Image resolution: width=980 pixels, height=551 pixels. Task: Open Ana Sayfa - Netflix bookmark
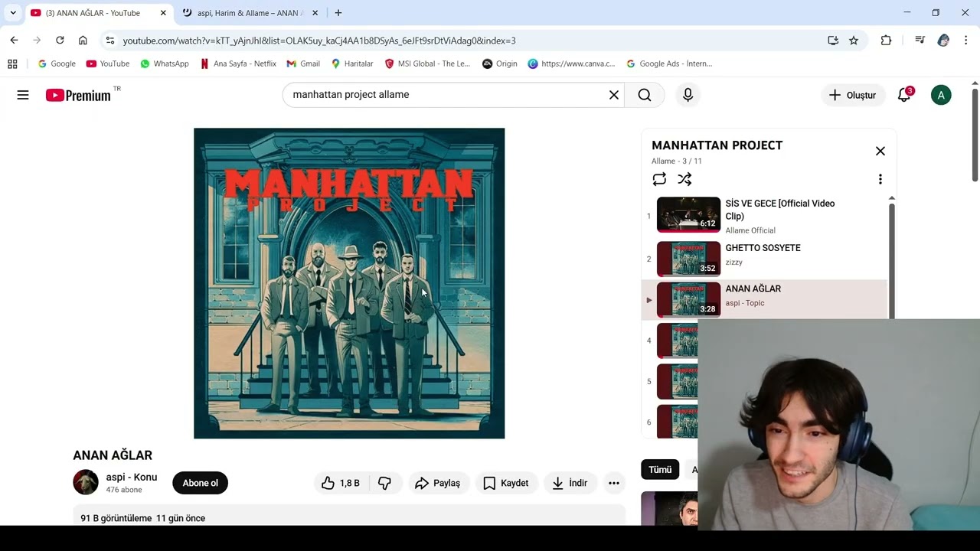238,64
